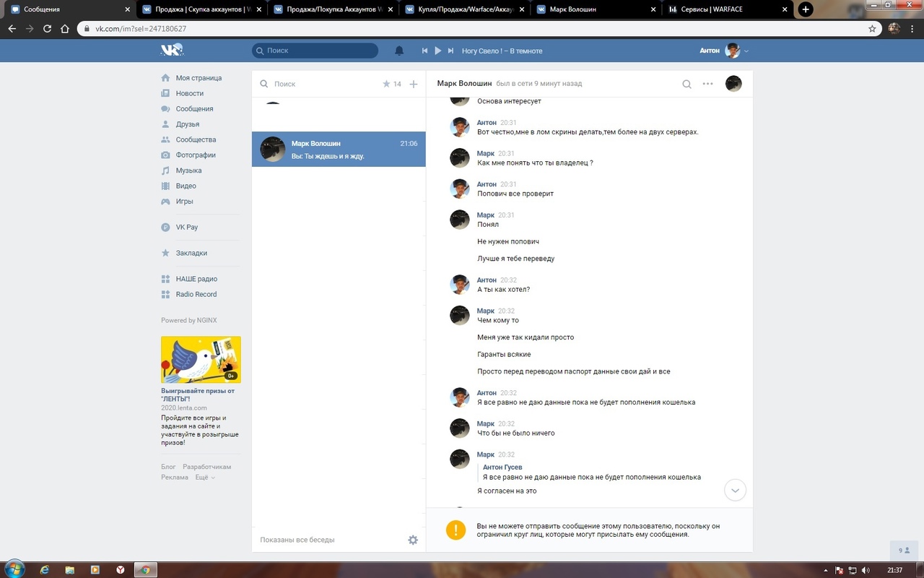924x578 pixels.
Task: Show starred important messages
Action: point(391,84)
